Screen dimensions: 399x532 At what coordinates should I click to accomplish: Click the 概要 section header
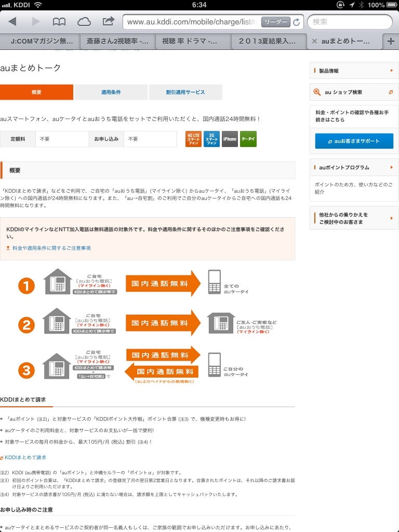(148, 170)
